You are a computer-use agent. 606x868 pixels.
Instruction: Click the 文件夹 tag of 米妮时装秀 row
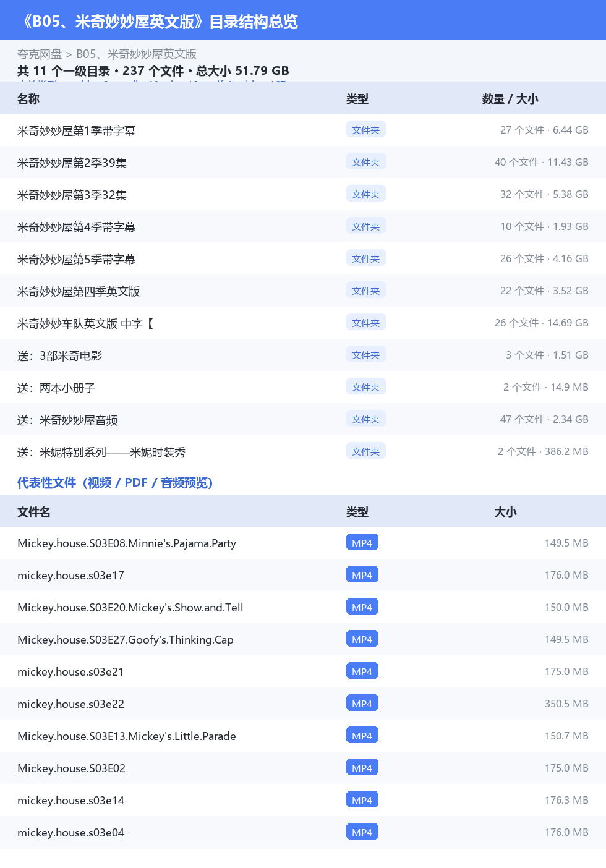[x=366, y=451]
